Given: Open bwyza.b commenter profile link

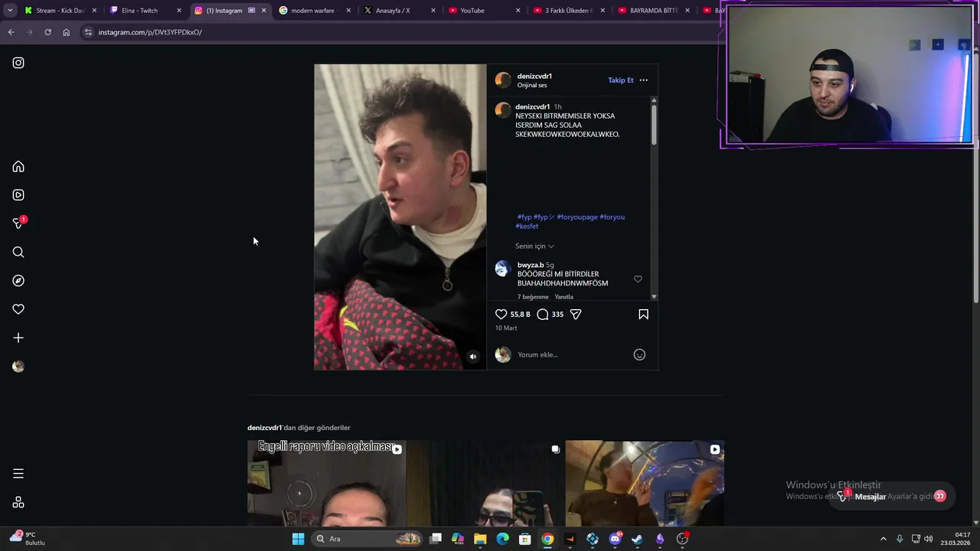Looking at the screenshot, I should [x=531, y=265].
